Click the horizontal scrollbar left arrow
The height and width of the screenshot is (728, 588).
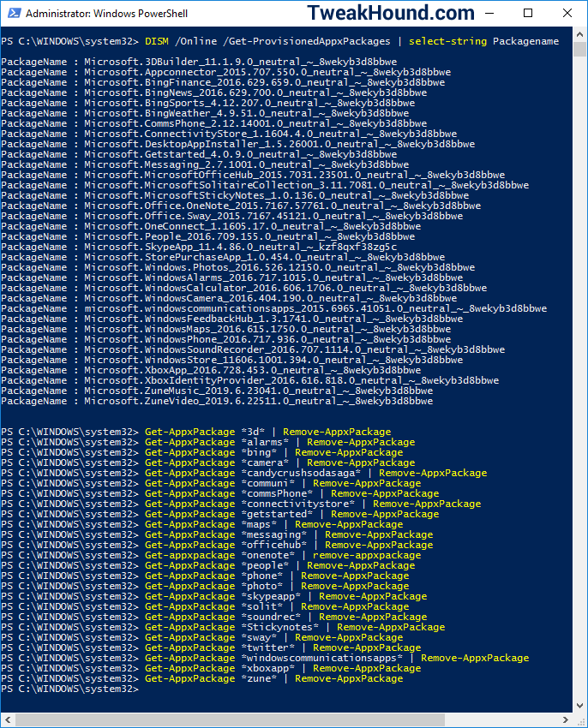(x=8, y=720)
